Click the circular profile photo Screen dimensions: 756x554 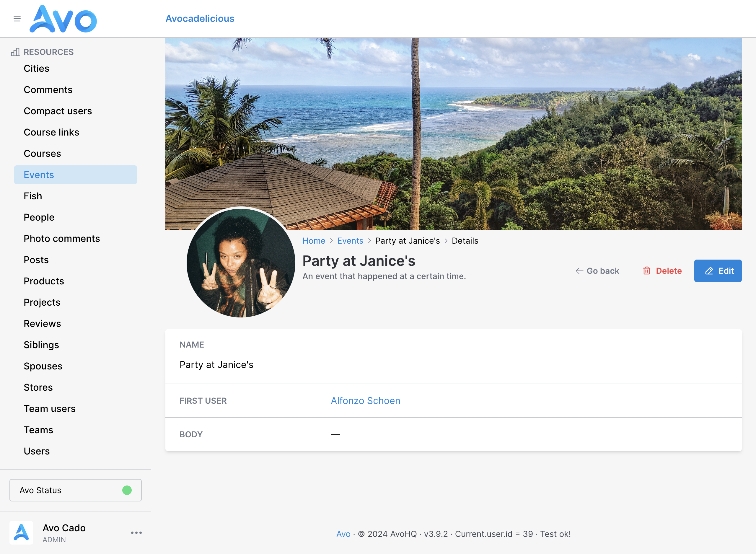pyautogui.click(x=241, y=263)
